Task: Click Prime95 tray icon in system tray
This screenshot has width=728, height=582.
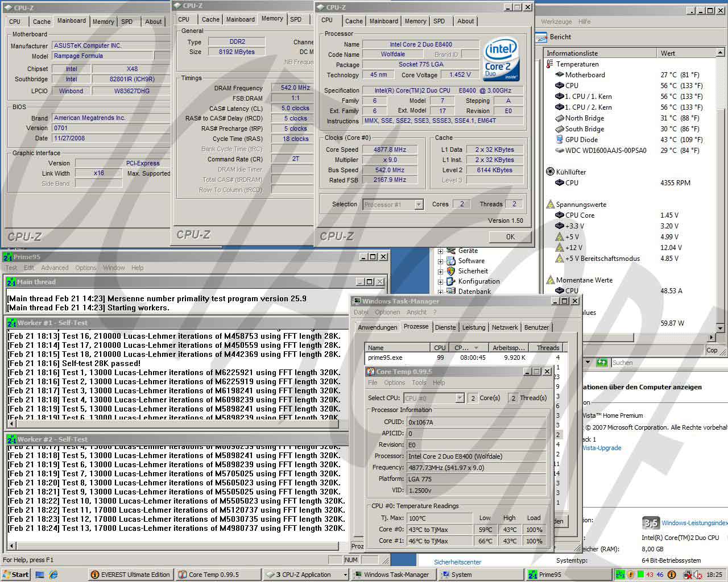Action: click(x=621, y=575)
